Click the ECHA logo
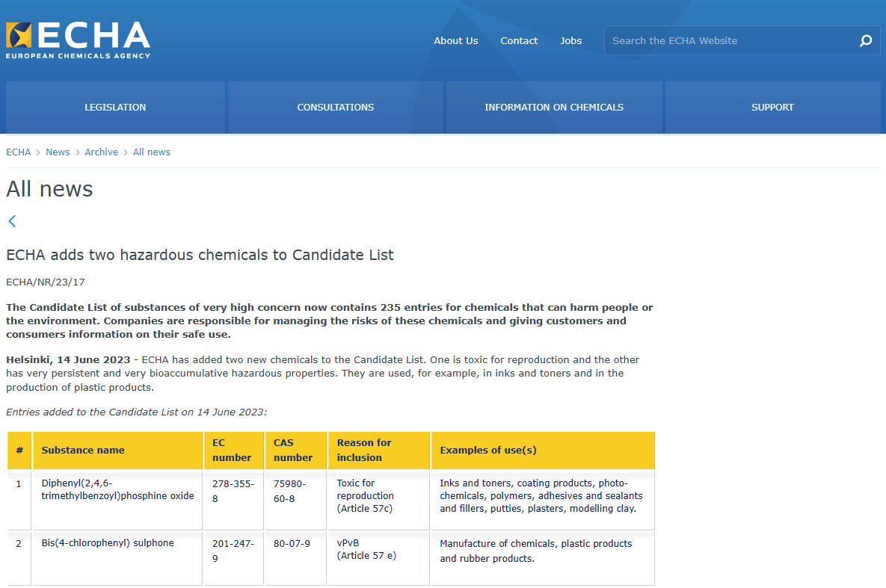The width and height of the screenshot is (886, 588). [78, 40]
